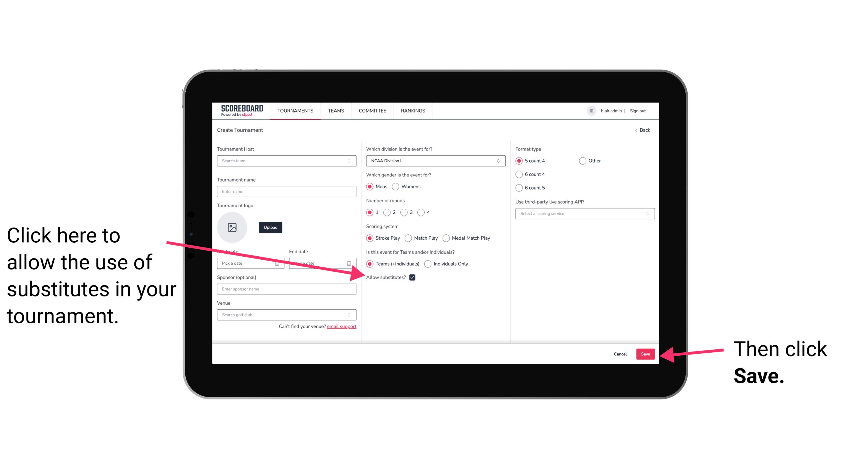The image size is (868, 467).
Task: Click the Tournament Host search icon
Action: point(352,161)
